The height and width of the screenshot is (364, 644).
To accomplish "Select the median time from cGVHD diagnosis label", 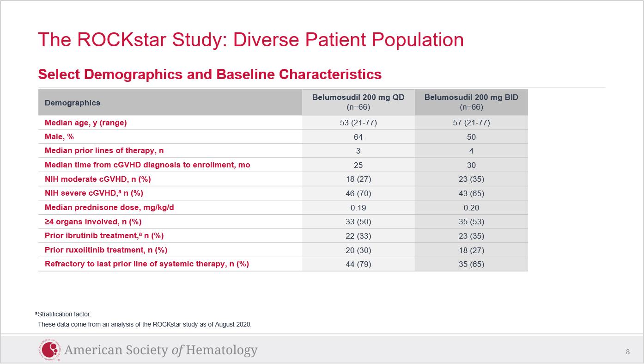I will [x=147, y=165].
